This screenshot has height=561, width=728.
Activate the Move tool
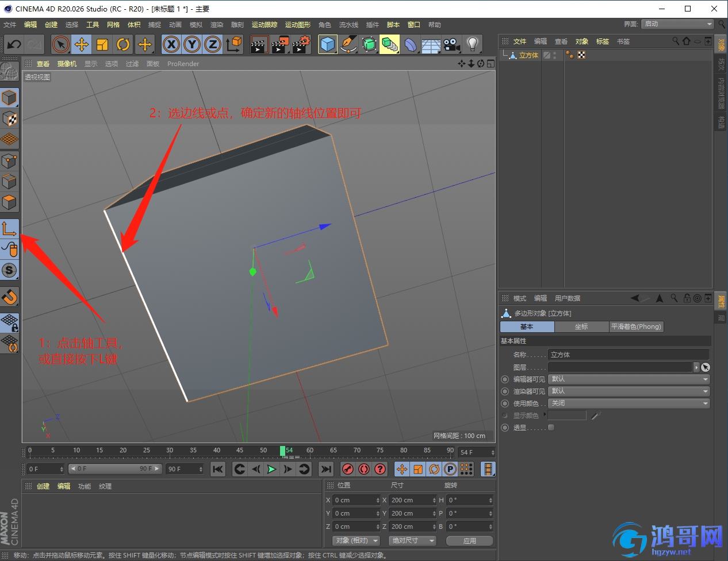82,44
